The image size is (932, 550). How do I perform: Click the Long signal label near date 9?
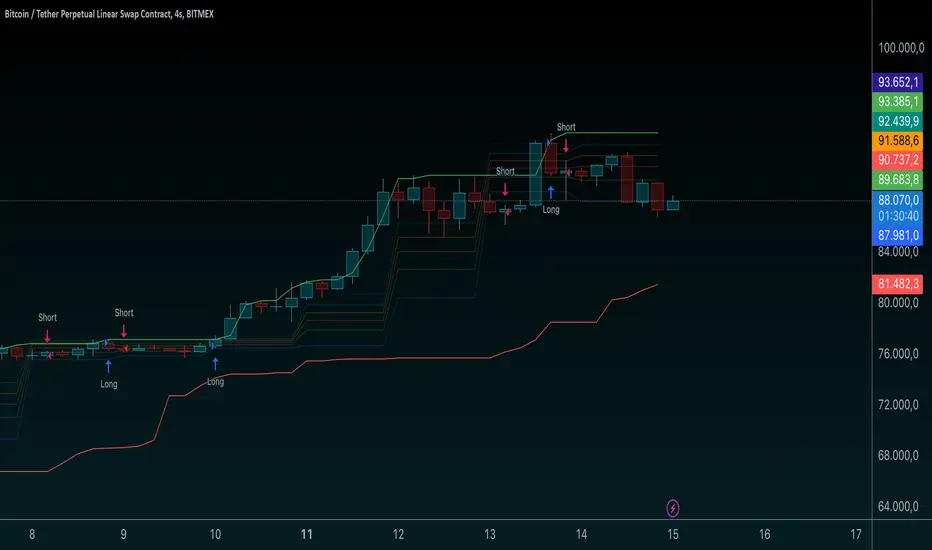pos(109,384)
